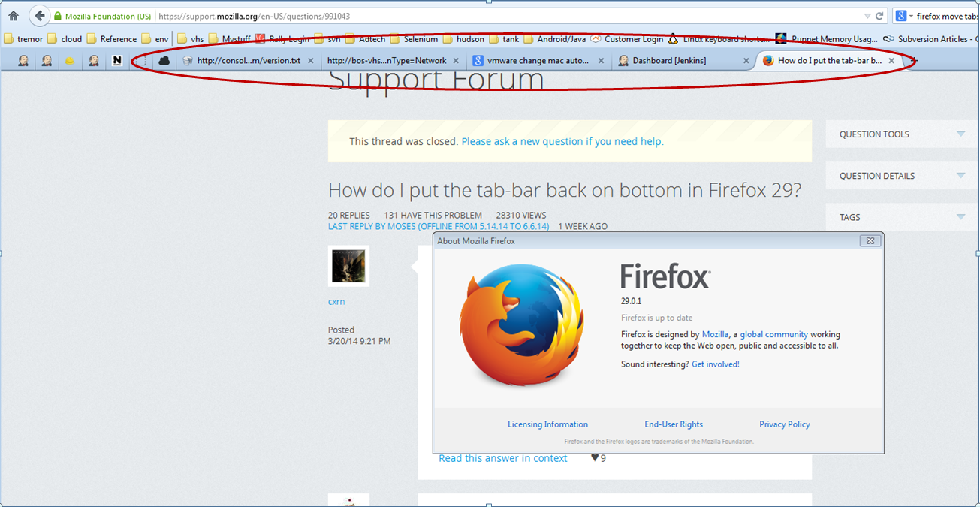
Task: Click the question title heading text
Action: [x=565, y=191]
